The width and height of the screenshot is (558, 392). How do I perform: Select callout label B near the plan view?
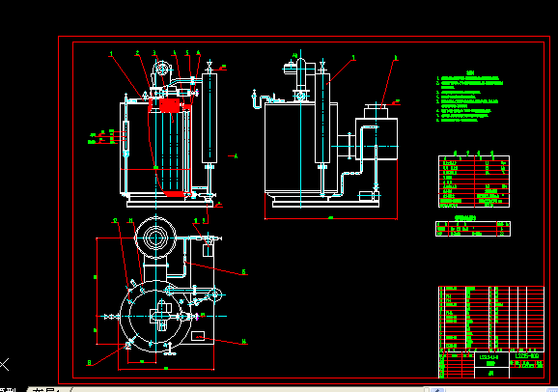pos(89,363)
